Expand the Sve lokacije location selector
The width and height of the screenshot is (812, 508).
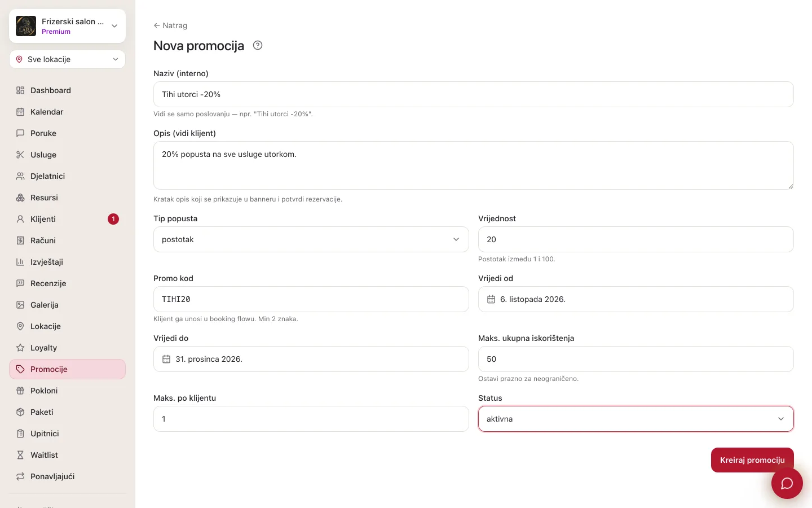click(68, 59)
